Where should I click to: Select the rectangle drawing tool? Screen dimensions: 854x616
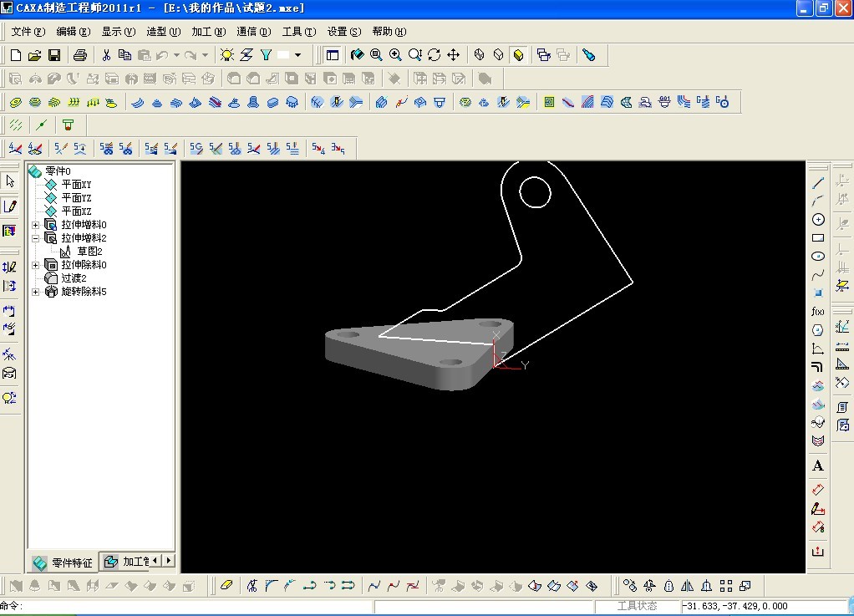(818, 238)
